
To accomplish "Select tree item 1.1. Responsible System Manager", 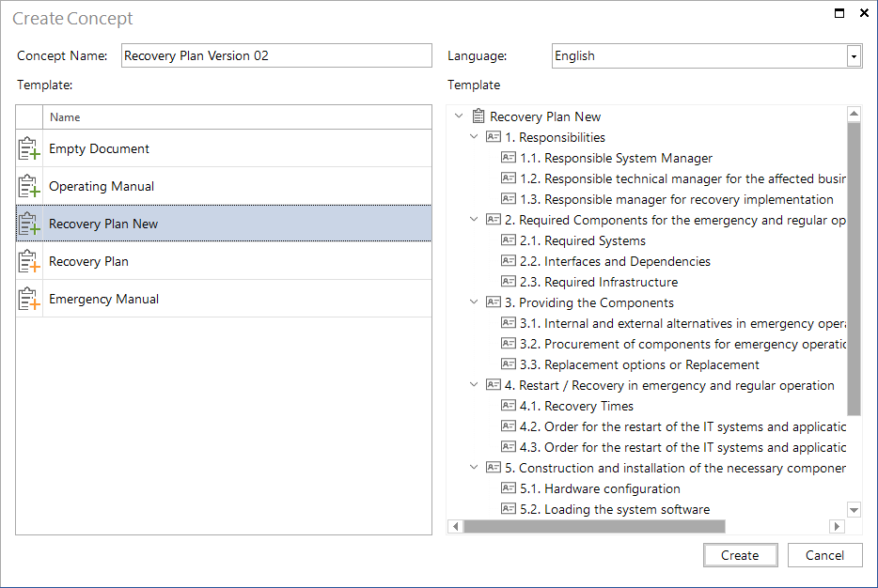I will (616, 158).
